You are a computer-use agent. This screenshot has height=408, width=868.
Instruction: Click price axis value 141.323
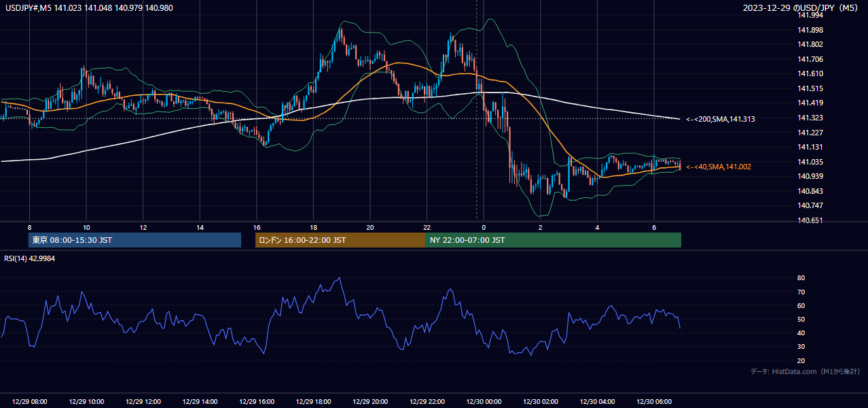[x=810, y=118]
